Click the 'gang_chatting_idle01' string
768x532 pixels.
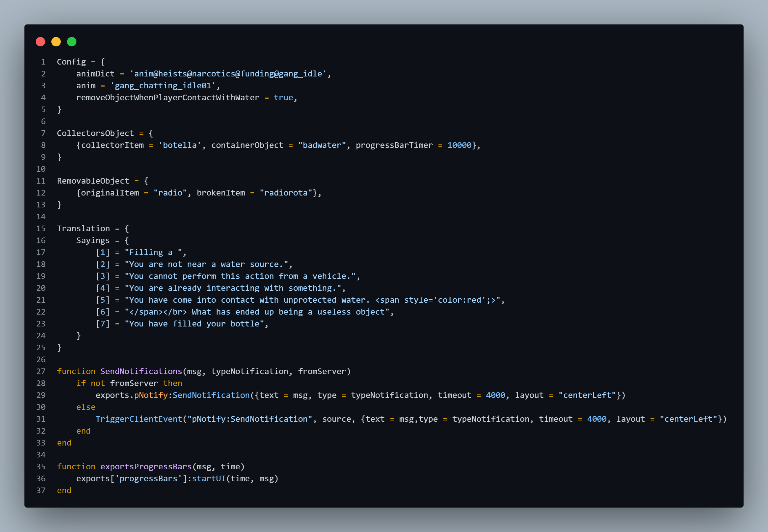click(x=163, y=86)
